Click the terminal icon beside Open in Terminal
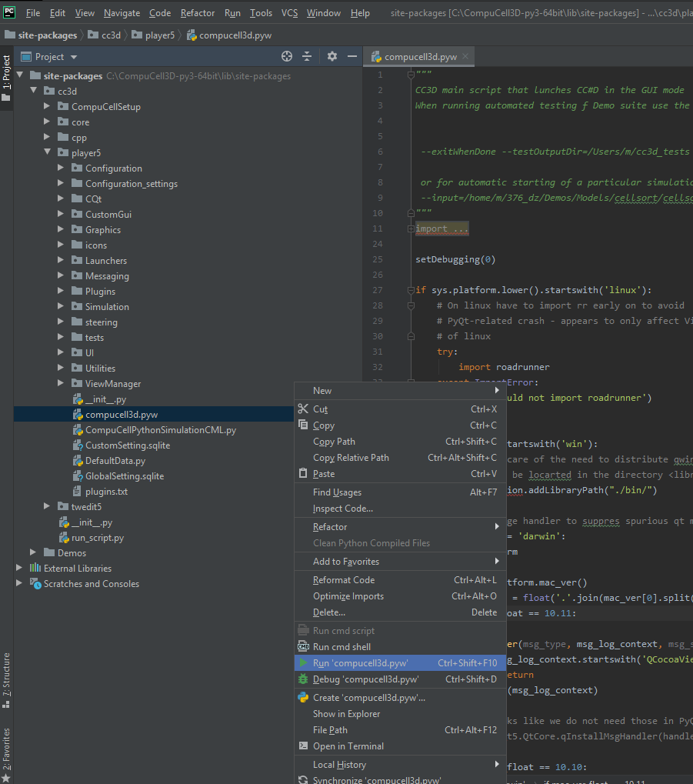The width and height of the screenshot is (693, 784). pos(303,746)
